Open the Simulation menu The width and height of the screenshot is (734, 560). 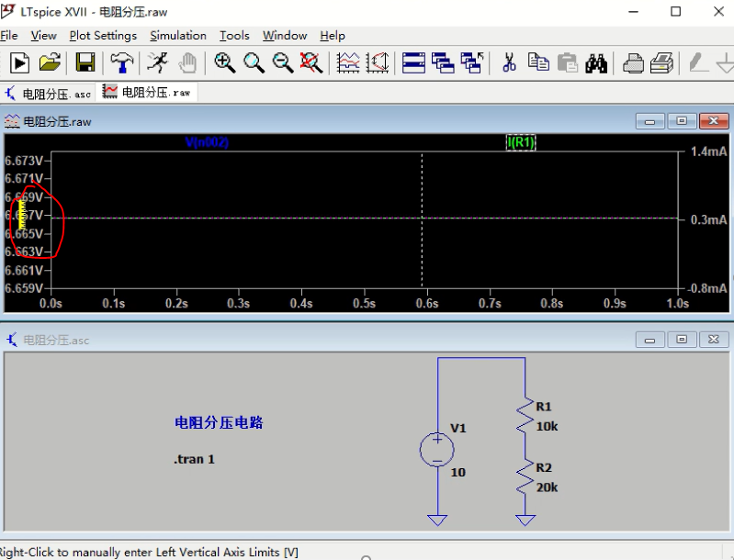(178, 36)
